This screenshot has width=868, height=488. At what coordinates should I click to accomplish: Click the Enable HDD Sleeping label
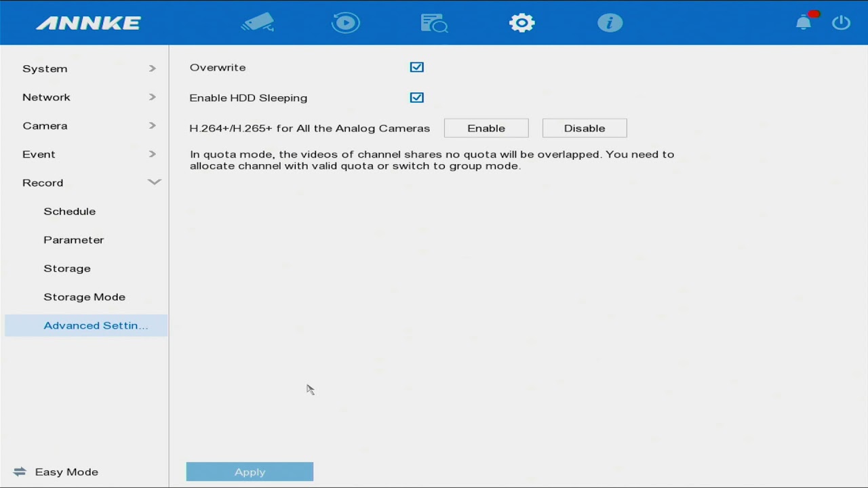click(x=248, y=98)
